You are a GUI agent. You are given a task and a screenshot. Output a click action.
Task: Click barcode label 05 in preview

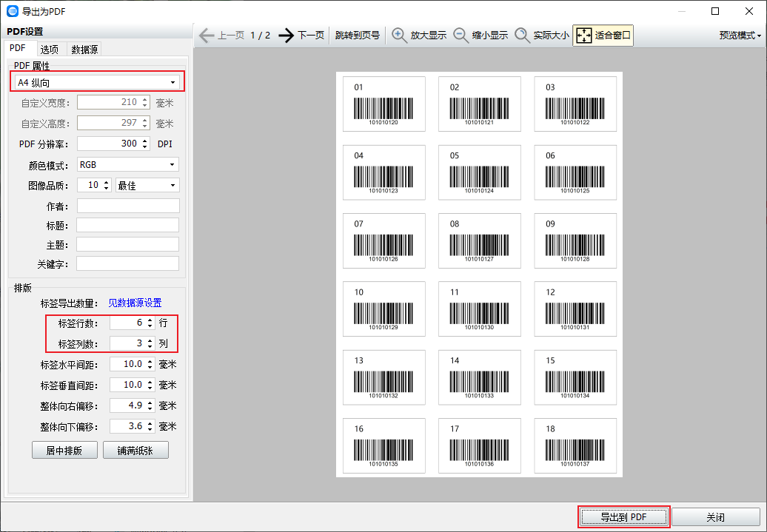point(480,172)
